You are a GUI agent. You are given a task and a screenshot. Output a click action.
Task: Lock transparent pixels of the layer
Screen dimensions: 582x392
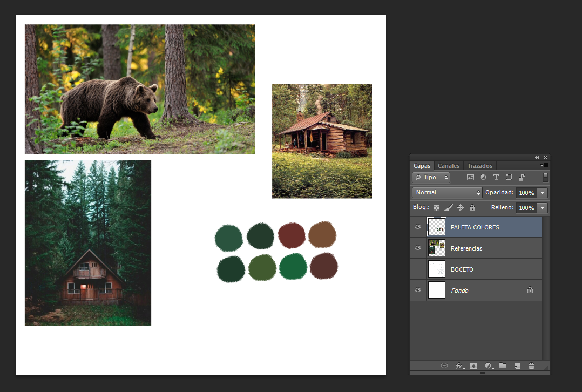click(x=436, y=208)
